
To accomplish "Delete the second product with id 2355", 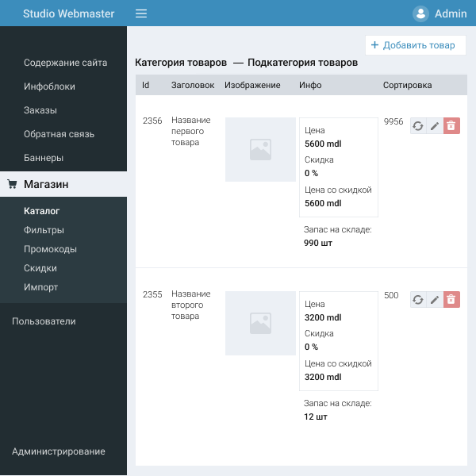I will pyautogui.click(x=451, y=299).
